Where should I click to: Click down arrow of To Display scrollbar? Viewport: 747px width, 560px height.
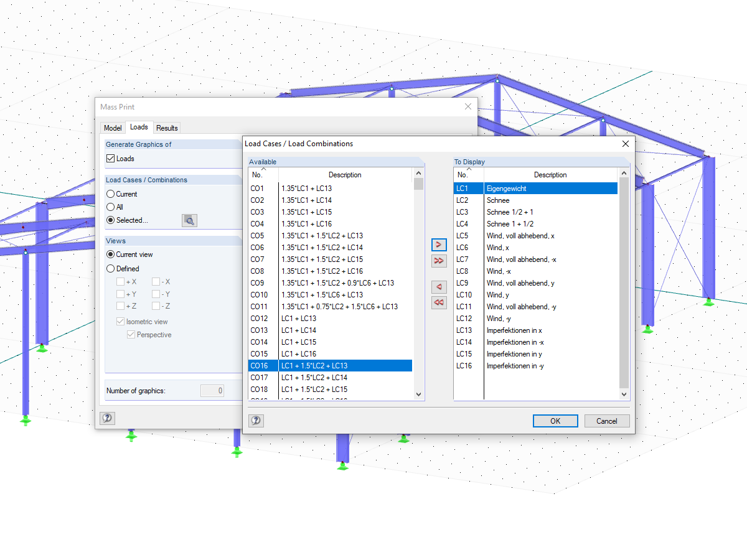coord(624,394)
